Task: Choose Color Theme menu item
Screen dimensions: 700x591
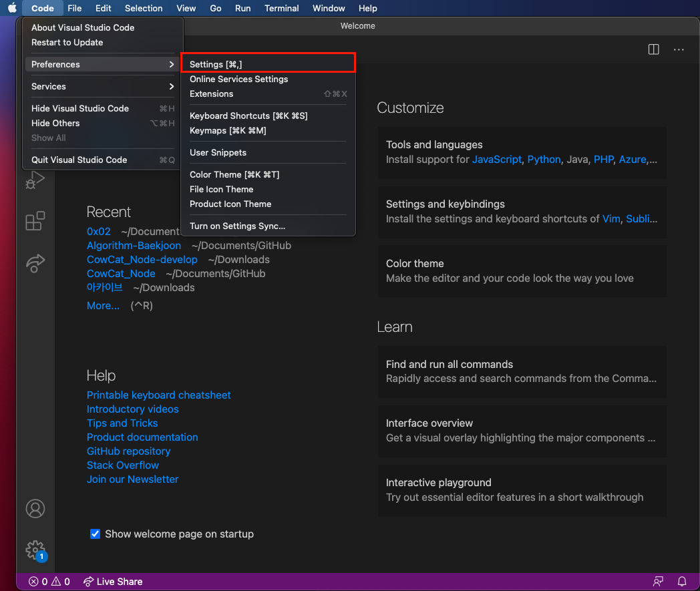Action: (x=268, y=174)
